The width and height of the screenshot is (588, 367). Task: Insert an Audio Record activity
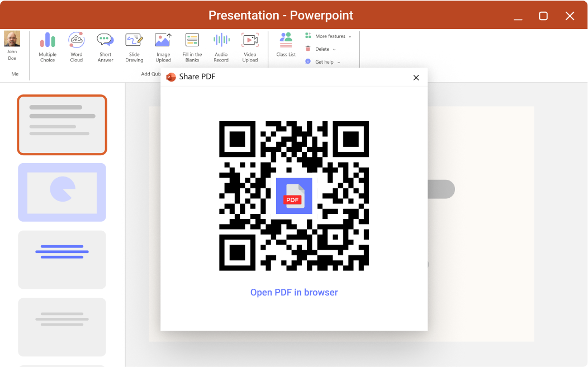[221, 47]
